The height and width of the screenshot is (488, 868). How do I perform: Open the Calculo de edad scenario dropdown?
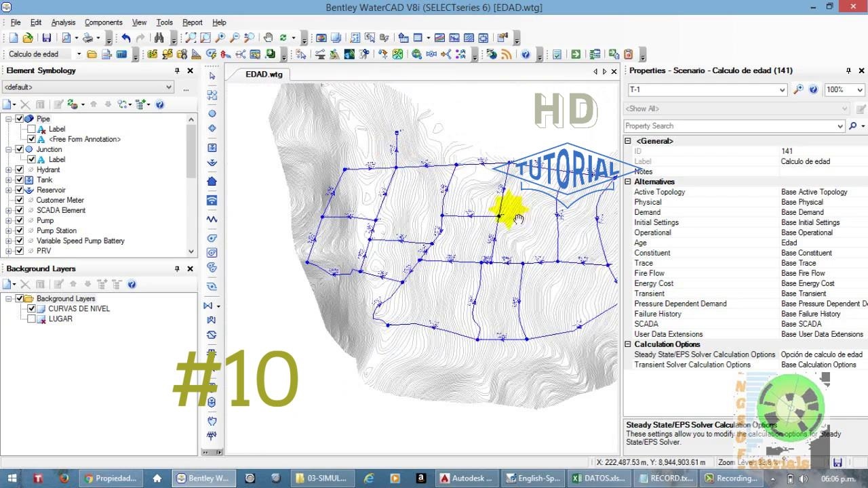79,54
